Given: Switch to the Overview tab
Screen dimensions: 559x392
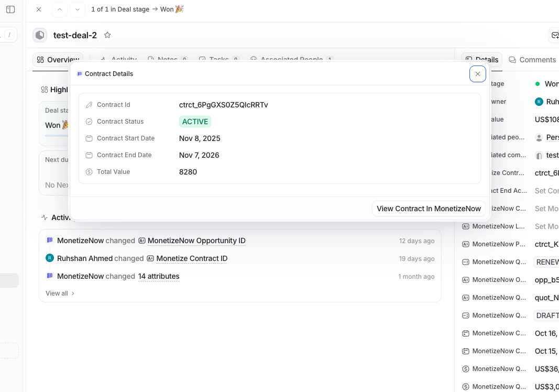Looking at the screenshot, I should pyautogui.click(x=58, y=60).
